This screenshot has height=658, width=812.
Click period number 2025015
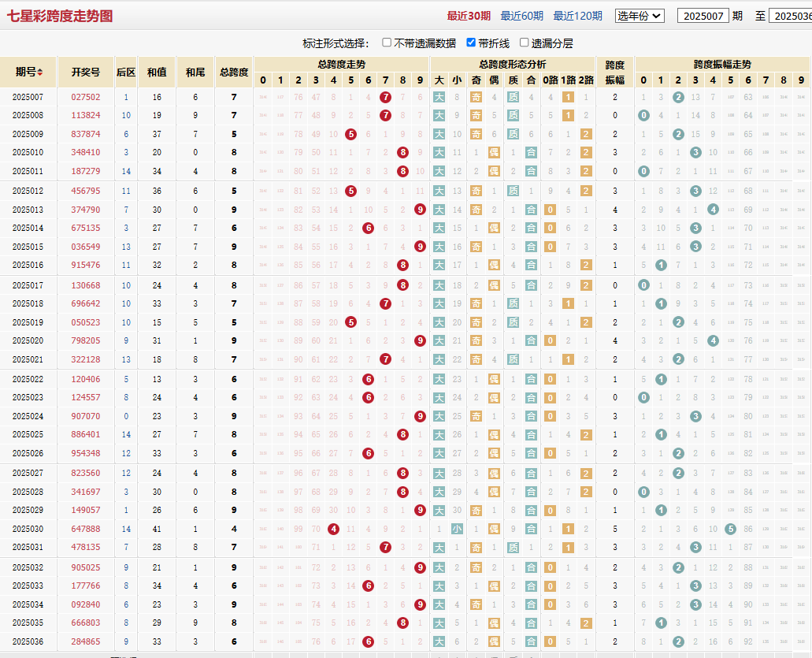28,247
